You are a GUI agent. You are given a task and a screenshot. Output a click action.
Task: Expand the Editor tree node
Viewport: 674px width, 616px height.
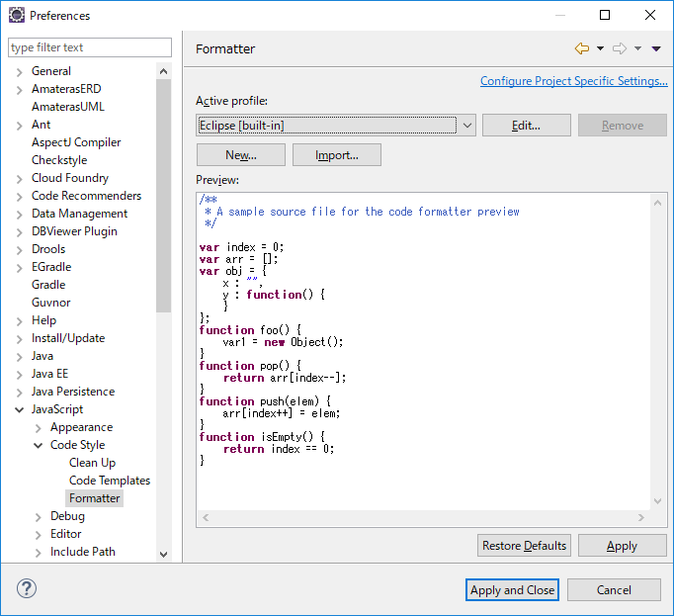[38, 535]
